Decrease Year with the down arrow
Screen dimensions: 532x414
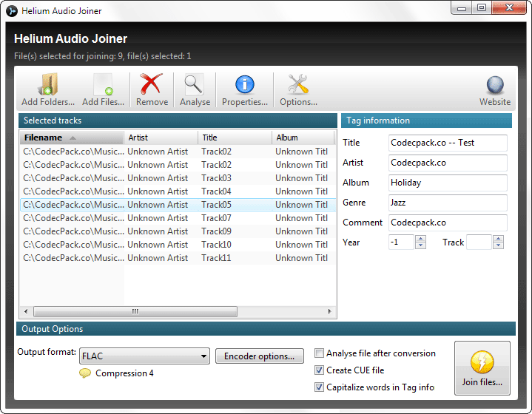coord(420,245)
